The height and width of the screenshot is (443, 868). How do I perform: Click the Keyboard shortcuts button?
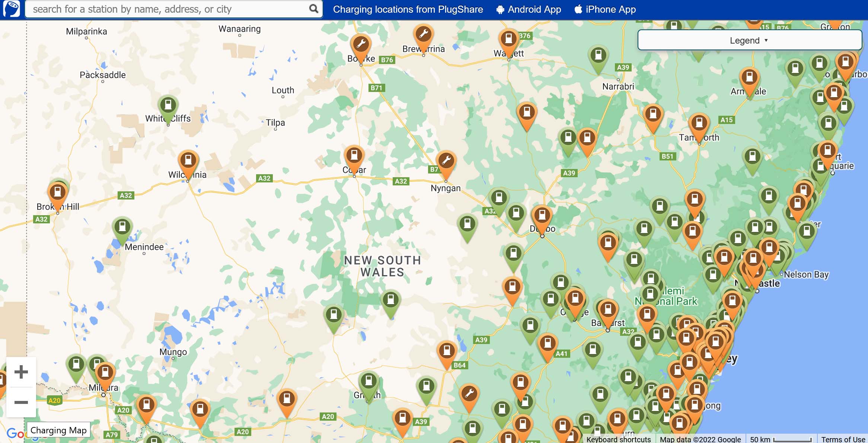pos(618,439)
